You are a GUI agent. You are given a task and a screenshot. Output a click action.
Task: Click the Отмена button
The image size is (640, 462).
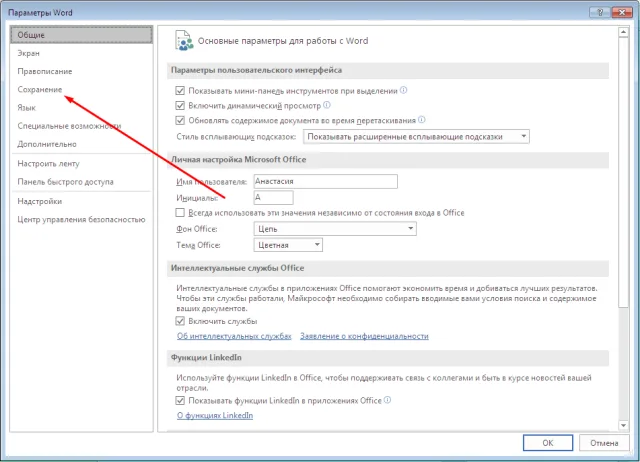coord(604,443)
